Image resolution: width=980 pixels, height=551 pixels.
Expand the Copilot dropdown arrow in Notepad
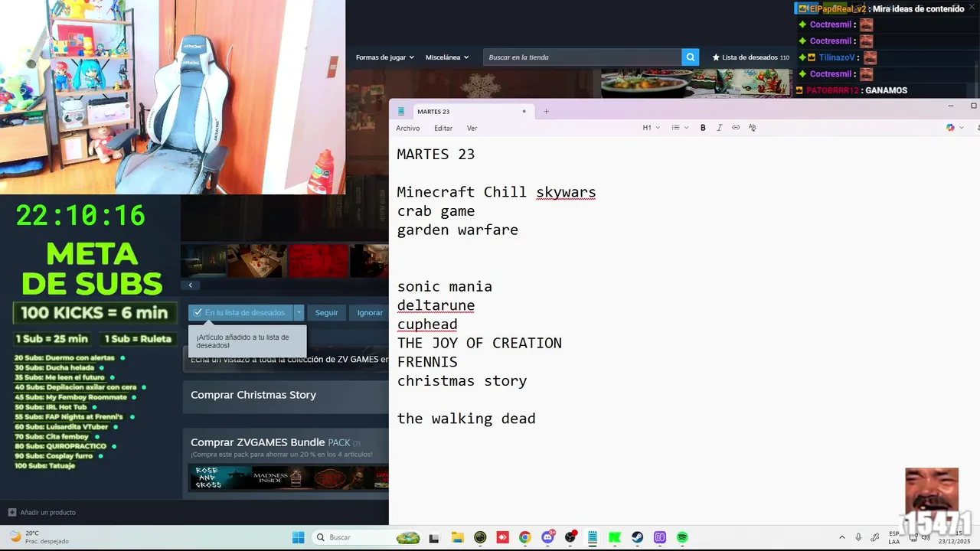click(962, 128)
